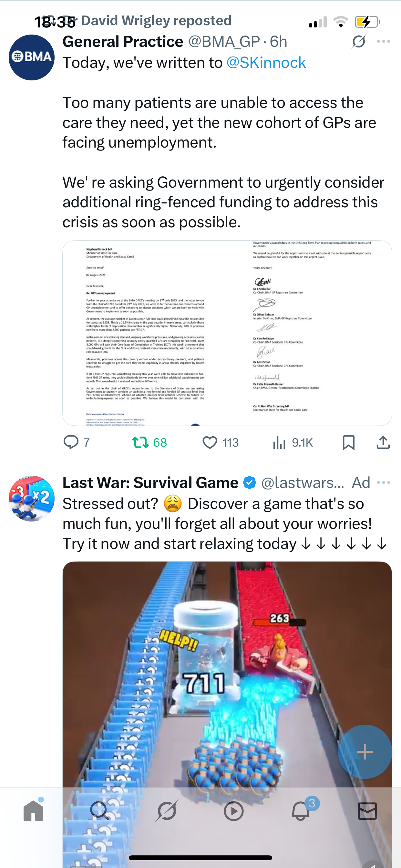The height and width of the screenshot is (868, 401).
Task: Like the General Practice tweet
Action: 221,442
